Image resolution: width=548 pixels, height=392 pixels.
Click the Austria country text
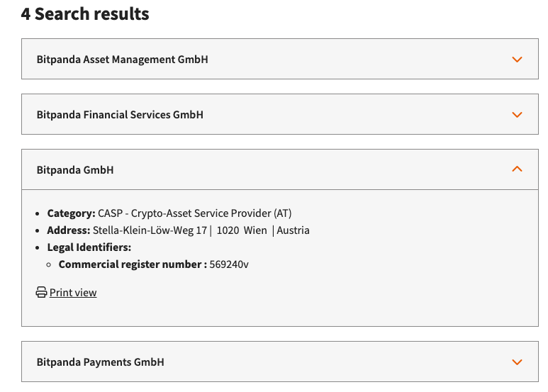click(293, 230)
